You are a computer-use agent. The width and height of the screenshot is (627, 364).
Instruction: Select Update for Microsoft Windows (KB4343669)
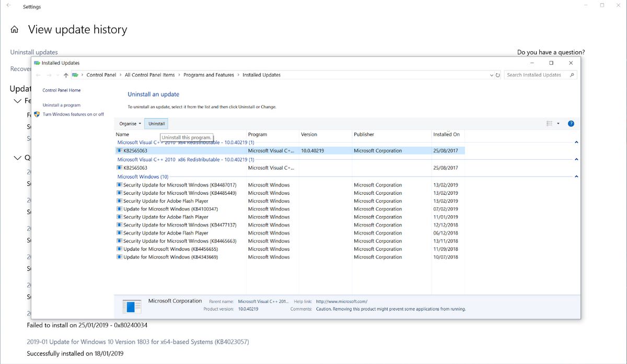pos(289,257)
